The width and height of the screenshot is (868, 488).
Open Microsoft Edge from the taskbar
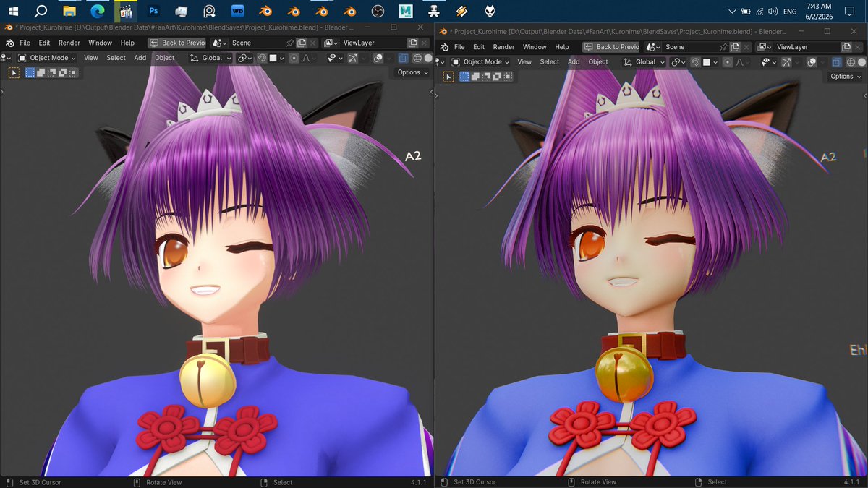pyautogui.click(x=97, y=12)
